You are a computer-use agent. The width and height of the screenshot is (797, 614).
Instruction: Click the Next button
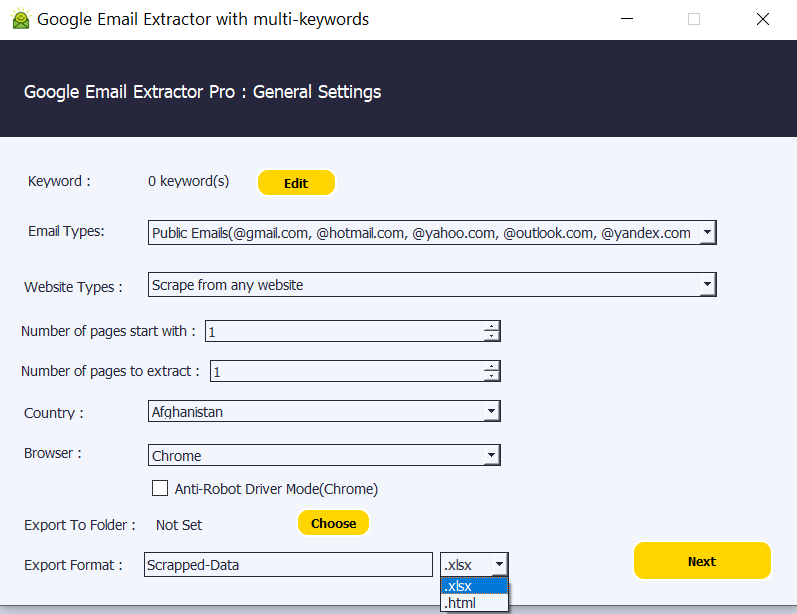702,561
